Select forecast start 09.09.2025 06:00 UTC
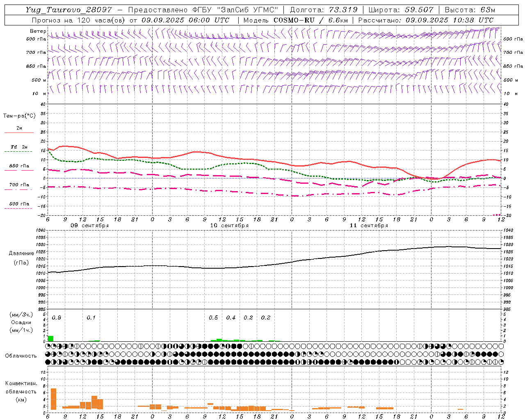The image size is (525, 420). click(185, 20)
